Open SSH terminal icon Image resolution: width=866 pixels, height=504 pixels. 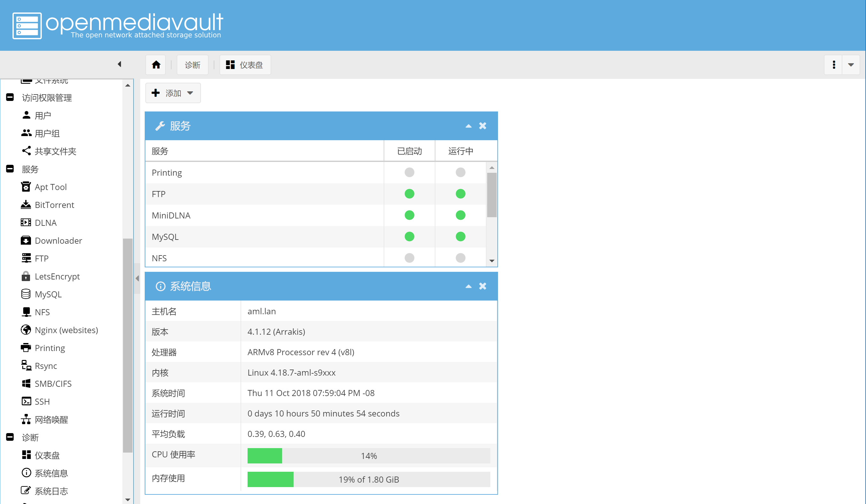click(x=26, y=401)
